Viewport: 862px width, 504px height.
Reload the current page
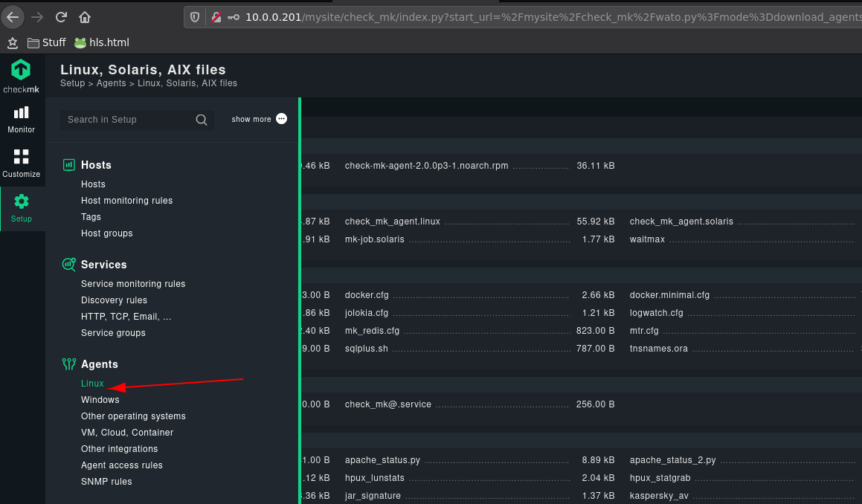point(61,17)
